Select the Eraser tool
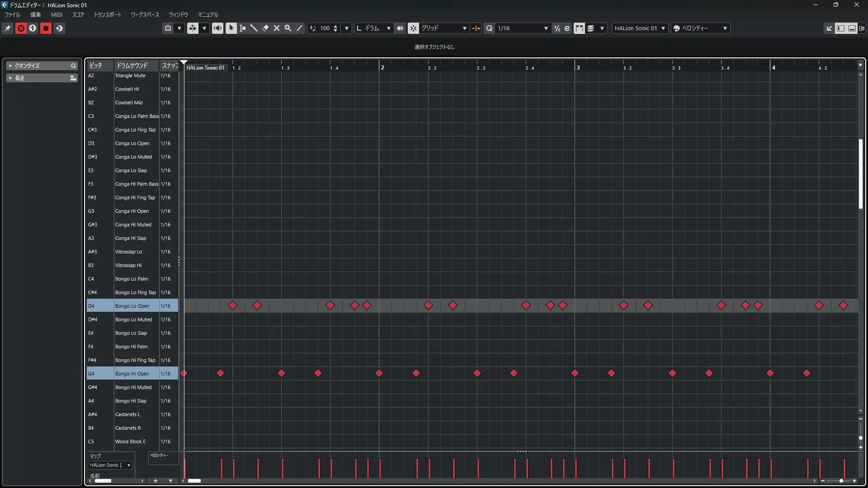Screen dimensions: 868x488 [265, 28]
